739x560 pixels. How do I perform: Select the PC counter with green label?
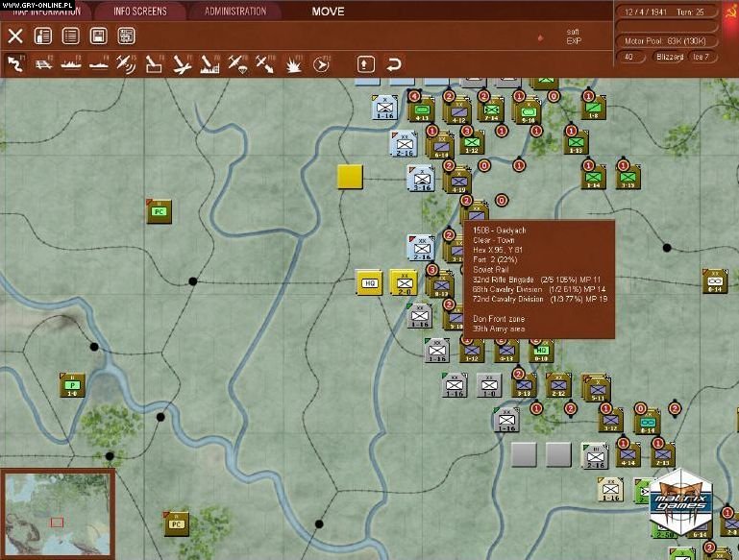159,211
